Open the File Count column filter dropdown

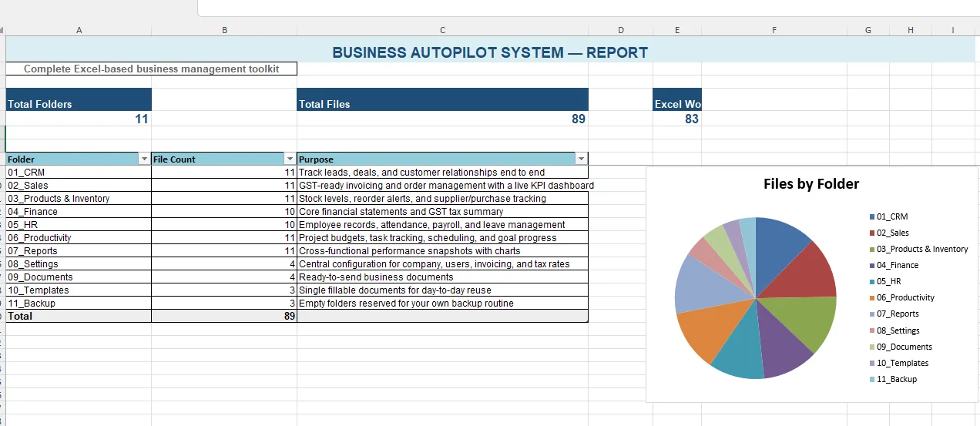point(290,159)
